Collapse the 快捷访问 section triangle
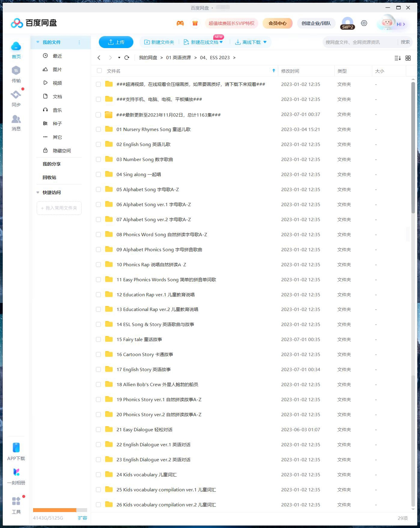Image resolution: width=420 pixels, height=528 pixels. (38, 192)
